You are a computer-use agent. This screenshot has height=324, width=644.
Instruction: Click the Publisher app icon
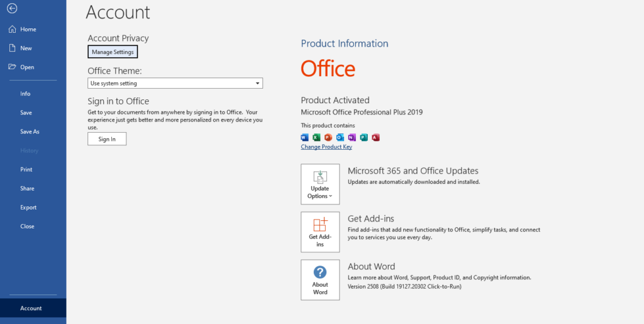[364, 138]
